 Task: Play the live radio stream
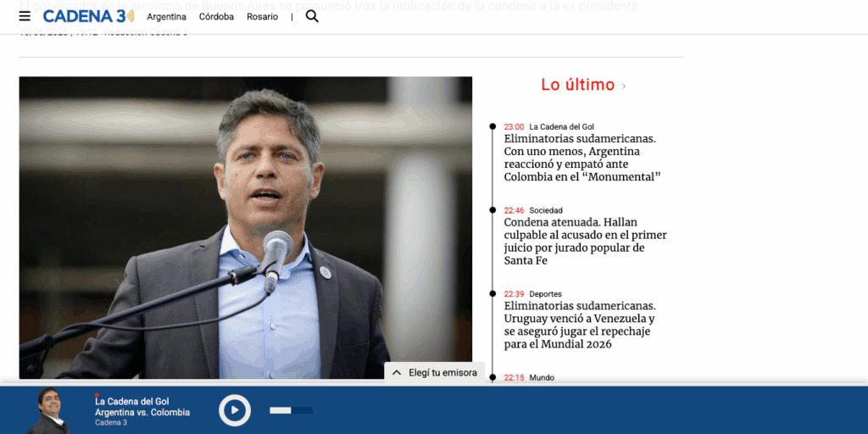[235, 410]
